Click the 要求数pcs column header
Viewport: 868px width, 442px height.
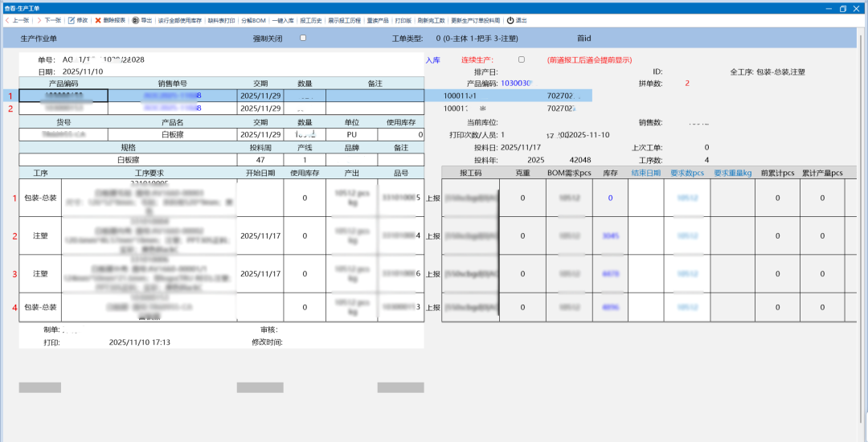[687, 173]
